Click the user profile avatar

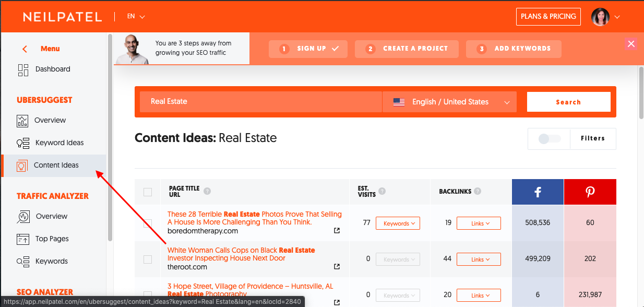pyautogui.click(x=600, y=17)
